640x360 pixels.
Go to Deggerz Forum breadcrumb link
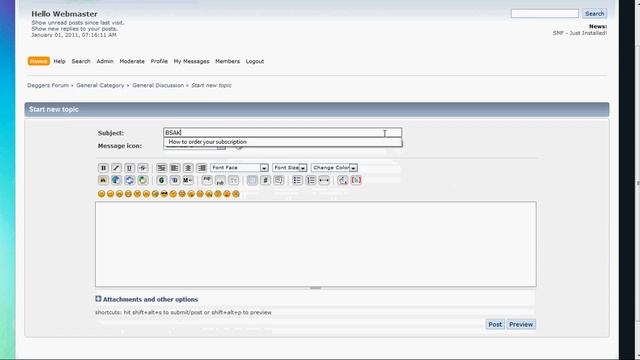click(x=48, y=85)
